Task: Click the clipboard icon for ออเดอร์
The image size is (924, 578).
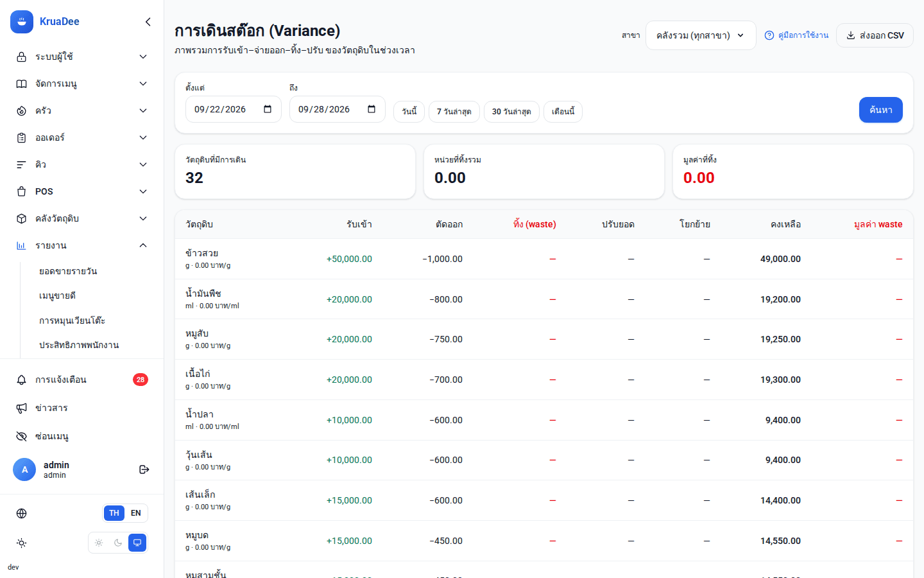Action: tap(21, 137)
